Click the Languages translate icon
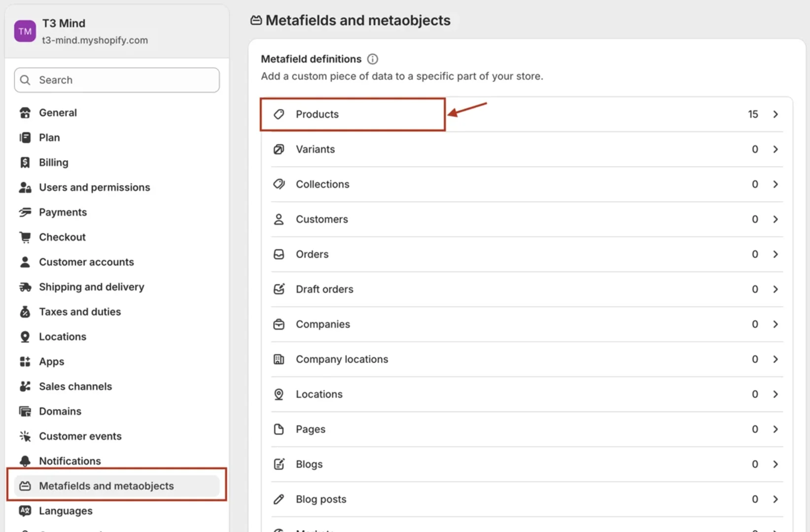 [25, 511]
